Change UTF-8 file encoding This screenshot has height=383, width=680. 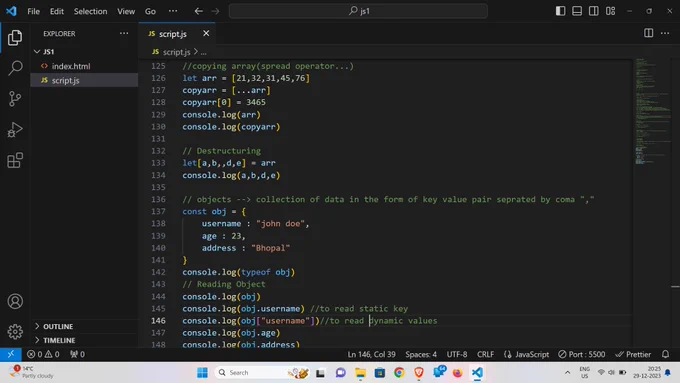click(x=457, y=354)
